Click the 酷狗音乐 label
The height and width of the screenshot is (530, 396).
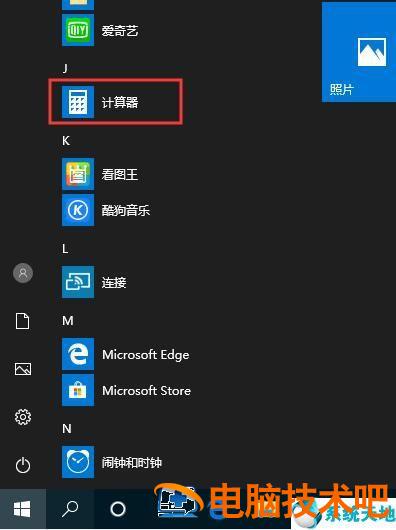tap(126, 210)
